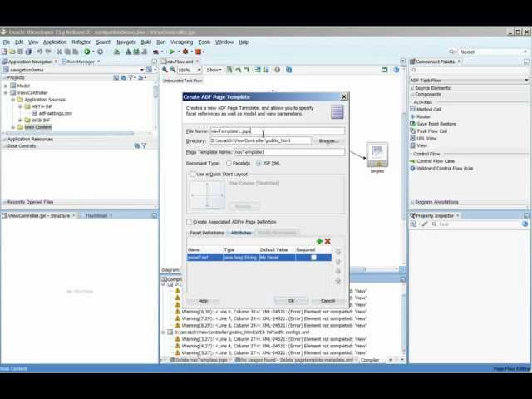Select Wildcard Control Flow Rule in palette
This screenshot has height=399, width=532.
[445, 168]
